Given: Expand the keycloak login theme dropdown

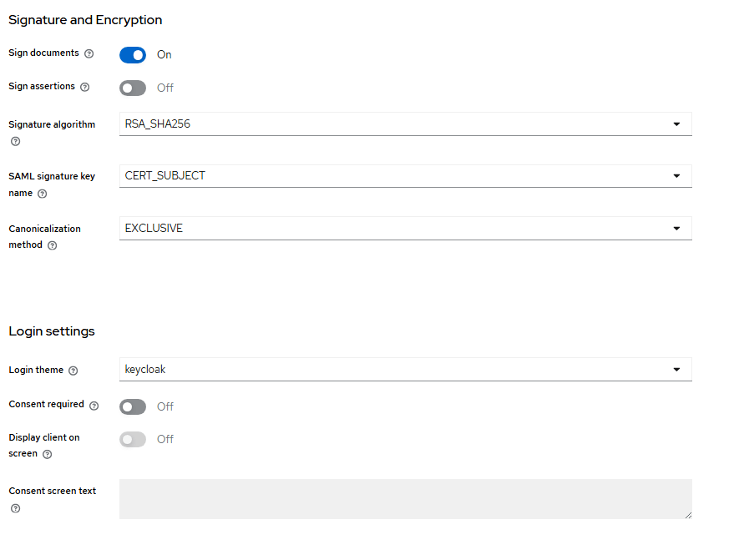Looking at the screenshot, I should pos(405,369).
